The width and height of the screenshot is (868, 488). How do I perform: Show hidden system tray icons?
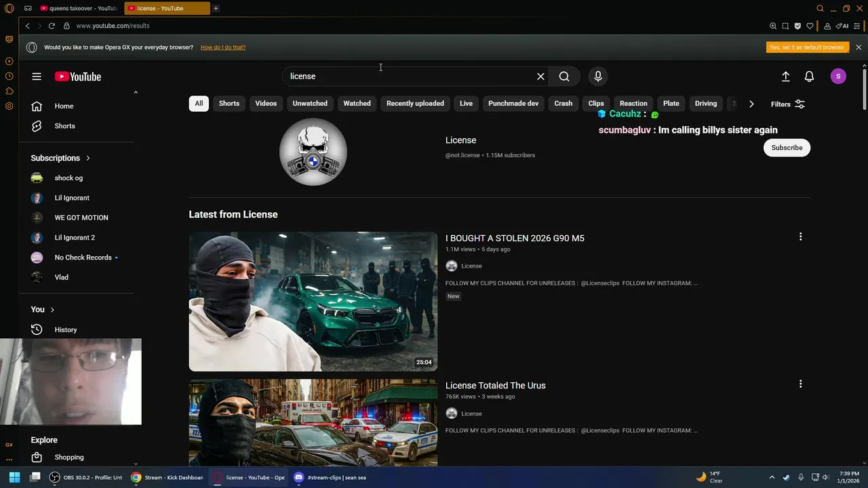click(772, 477)
